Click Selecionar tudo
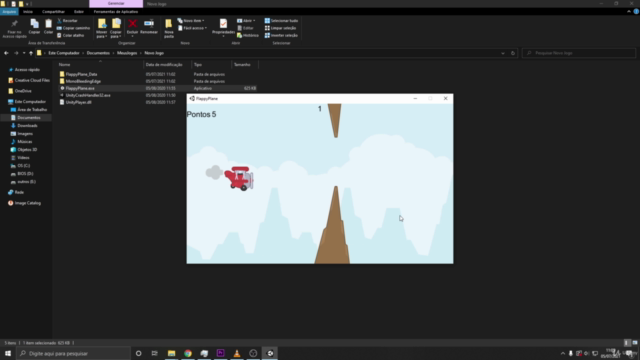The height and width of the screenshot is (360, 640). tap(281, 20)
